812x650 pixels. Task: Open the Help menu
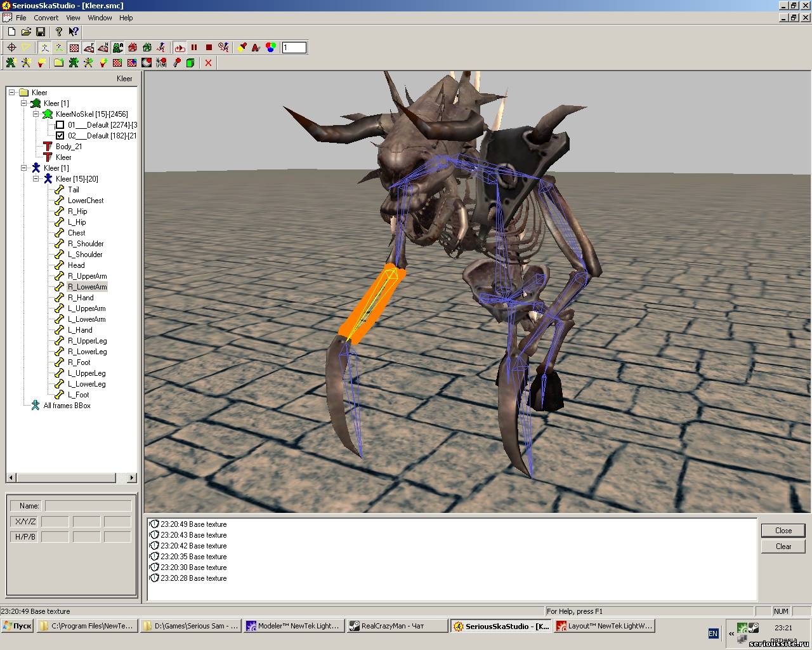click(x=126, y=18)
